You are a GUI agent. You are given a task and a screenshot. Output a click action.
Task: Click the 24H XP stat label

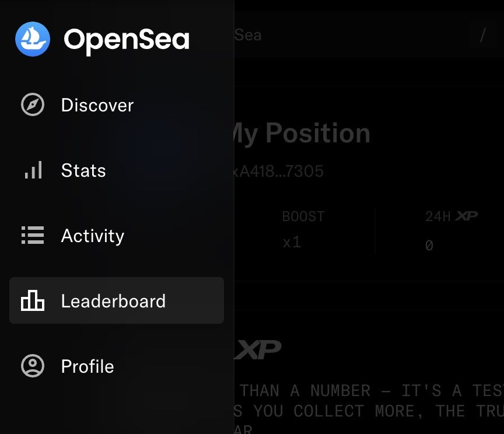click(451, 216)
